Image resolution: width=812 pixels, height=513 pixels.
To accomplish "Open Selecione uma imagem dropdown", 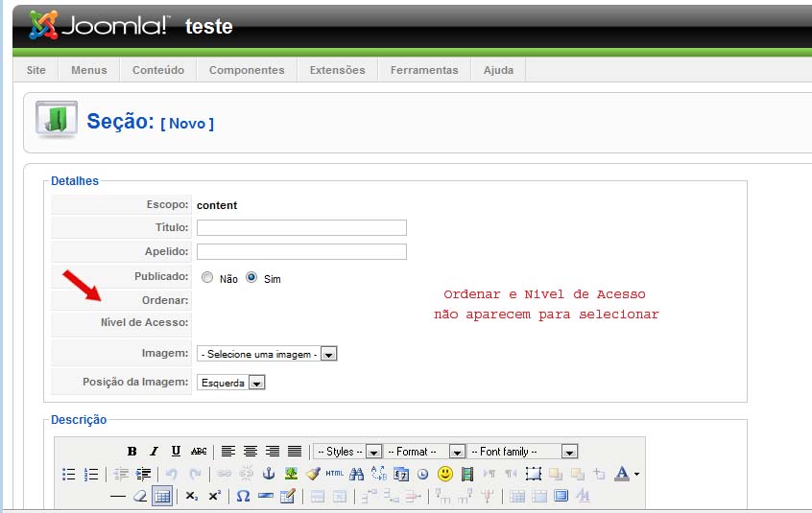I will click(267, 354).
